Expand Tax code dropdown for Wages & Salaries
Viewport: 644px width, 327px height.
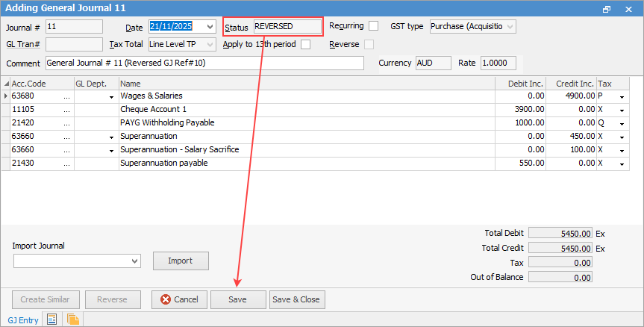[x=622, y=97]
